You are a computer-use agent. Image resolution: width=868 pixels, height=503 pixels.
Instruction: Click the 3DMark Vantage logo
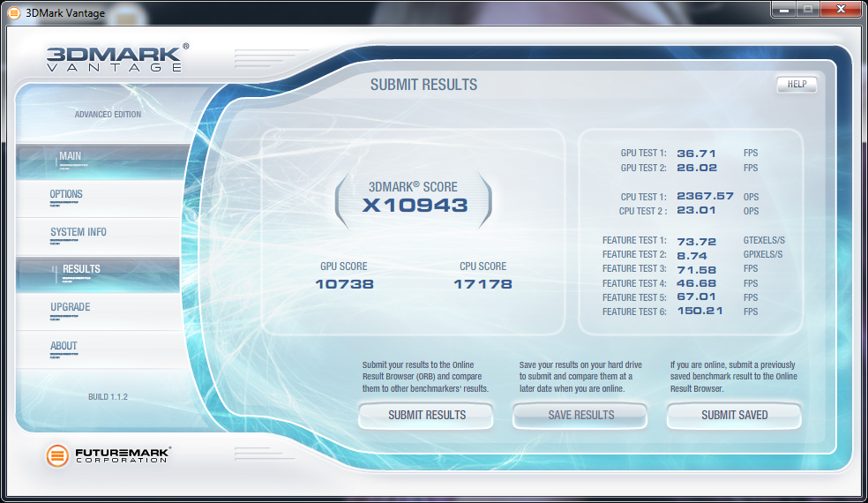tap(117, 56)
